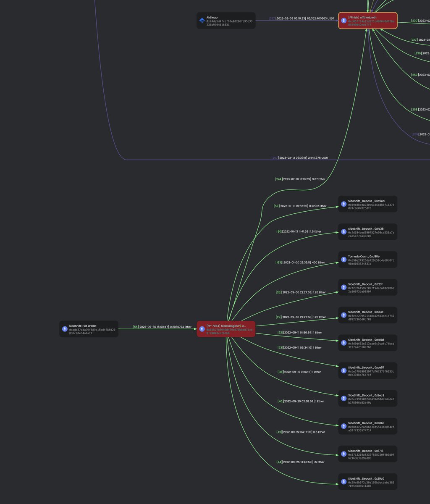Select the Tornado.Cash_0xd90e node icon
The image size is (430, 504).
(344, 260)
